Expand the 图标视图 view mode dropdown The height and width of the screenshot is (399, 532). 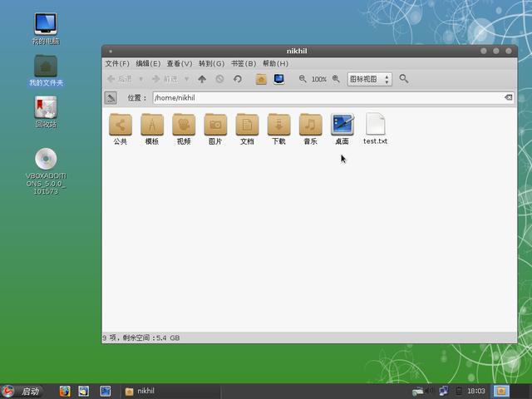pyautogui.click(x=369, y=79)
